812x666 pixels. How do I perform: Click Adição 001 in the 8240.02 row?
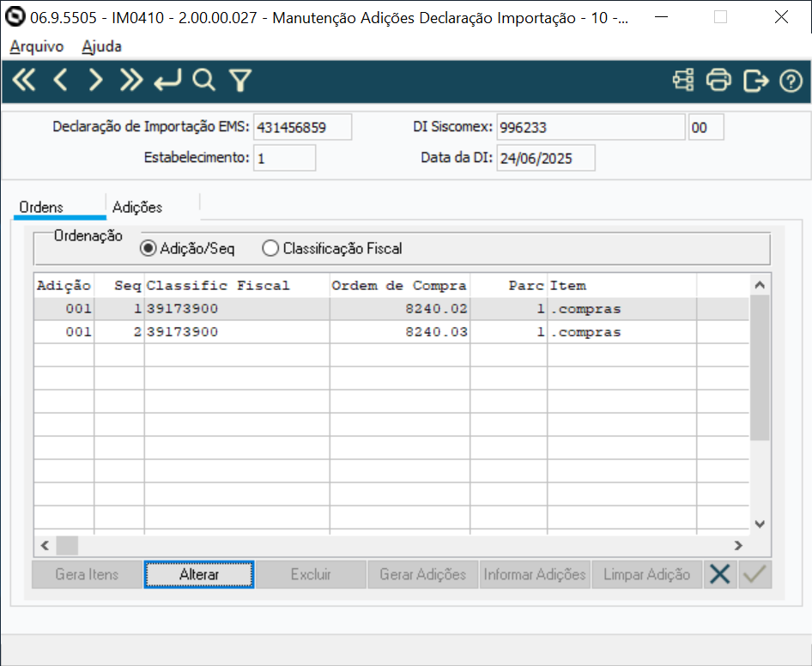point(64,309)
